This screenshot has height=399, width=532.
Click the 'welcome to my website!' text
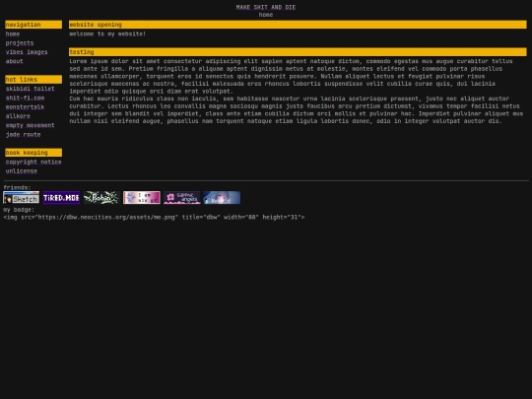(107, 33)
